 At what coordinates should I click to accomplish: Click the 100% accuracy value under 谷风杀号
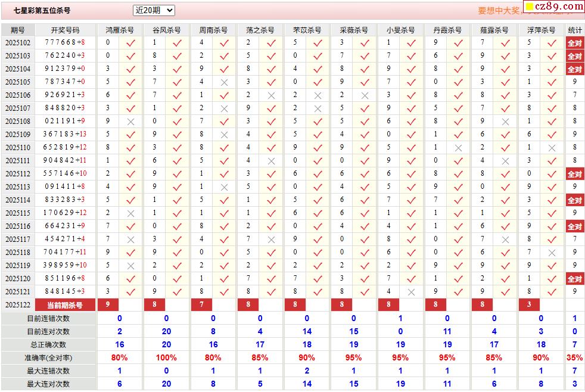point(166,357)
